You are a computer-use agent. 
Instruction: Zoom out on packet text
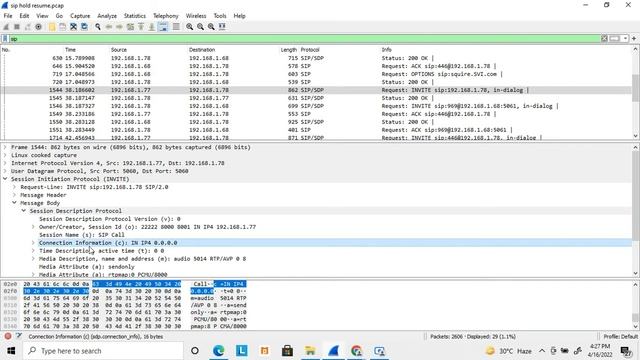coord(200,27)
